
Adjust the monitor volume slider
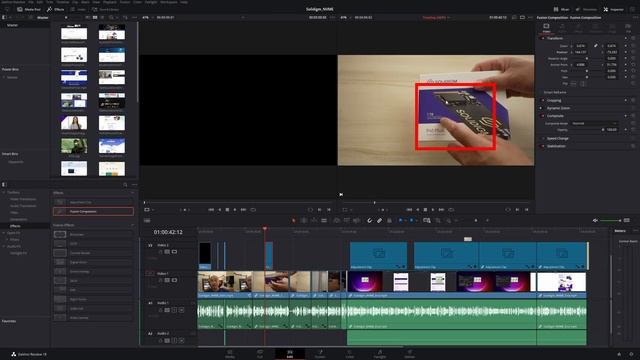pos(610,220)
